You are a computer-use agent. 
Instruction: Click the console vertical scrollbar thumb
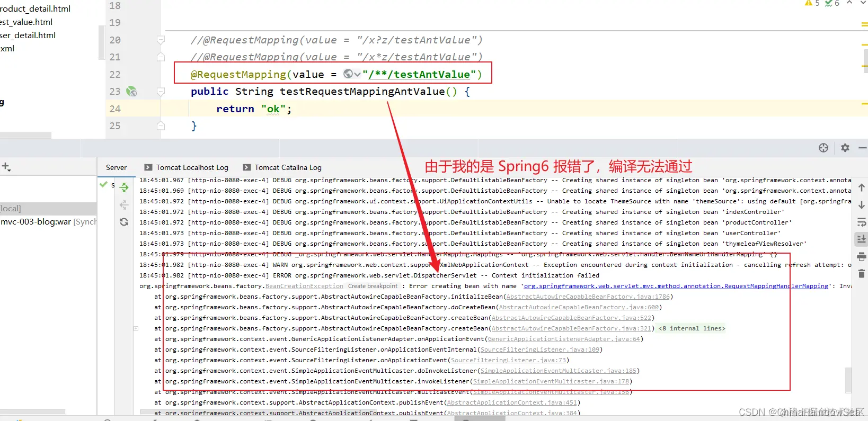click(x=848, y=380)
